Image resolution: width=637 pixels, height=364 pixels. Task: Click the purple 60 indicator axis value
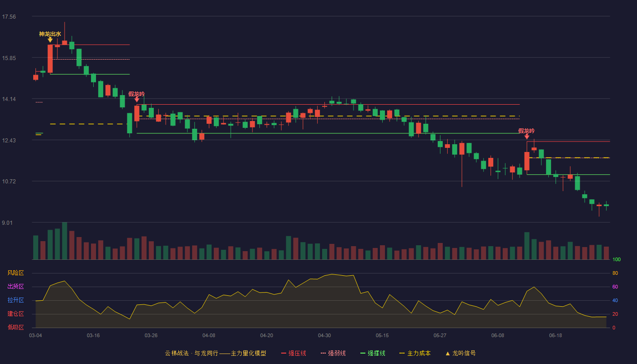[615, 287]
